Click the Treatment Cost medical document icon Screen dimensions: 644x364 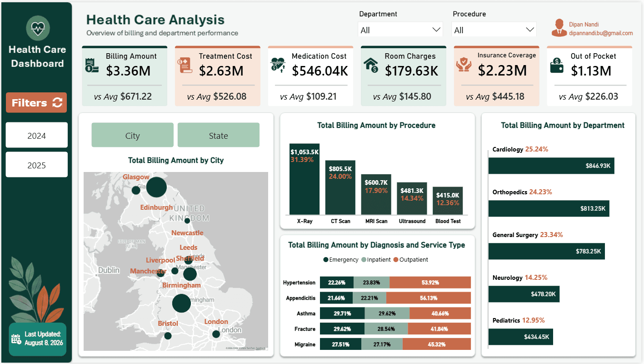(x=185, y=65)
